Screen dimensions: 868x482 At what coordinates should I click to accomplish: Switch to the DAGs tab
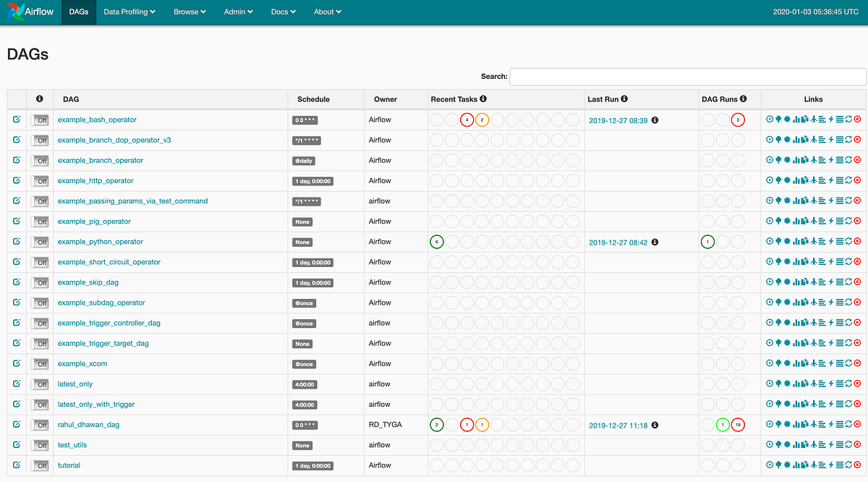pyautogui.click(x=78, y=12)
